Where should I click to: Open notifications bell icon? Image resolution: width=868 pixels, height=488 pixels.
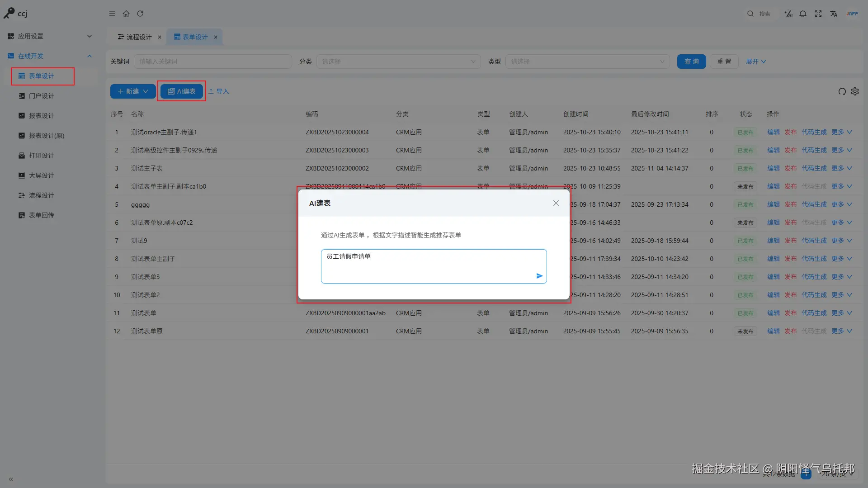(803, 14)
